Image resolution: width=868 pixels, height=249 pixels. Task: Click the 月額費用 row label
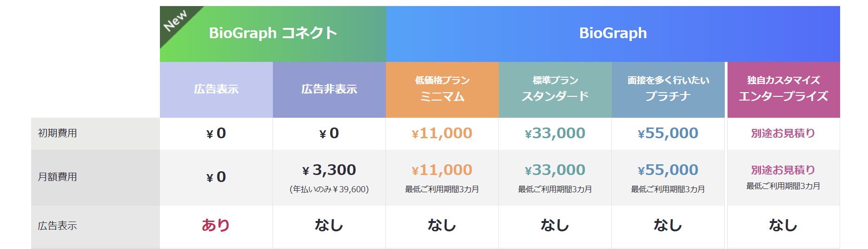point(58,177)
